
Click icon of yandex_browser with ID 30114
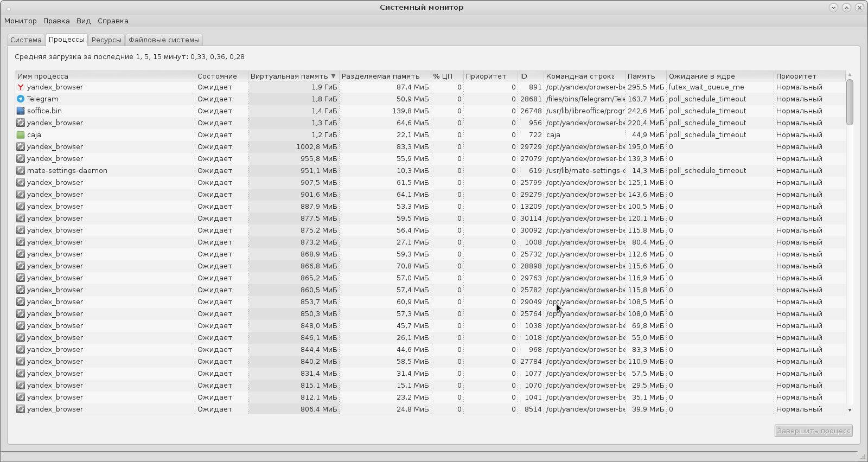tap(21, 219)
